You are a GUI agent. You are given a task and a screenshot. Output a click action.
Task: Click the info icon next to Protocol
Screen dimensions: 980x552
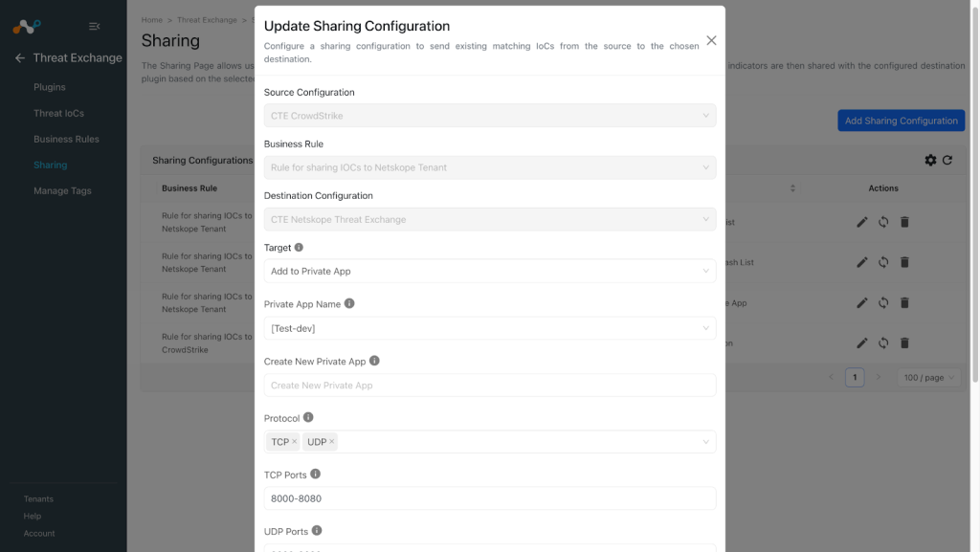[308, 418]
